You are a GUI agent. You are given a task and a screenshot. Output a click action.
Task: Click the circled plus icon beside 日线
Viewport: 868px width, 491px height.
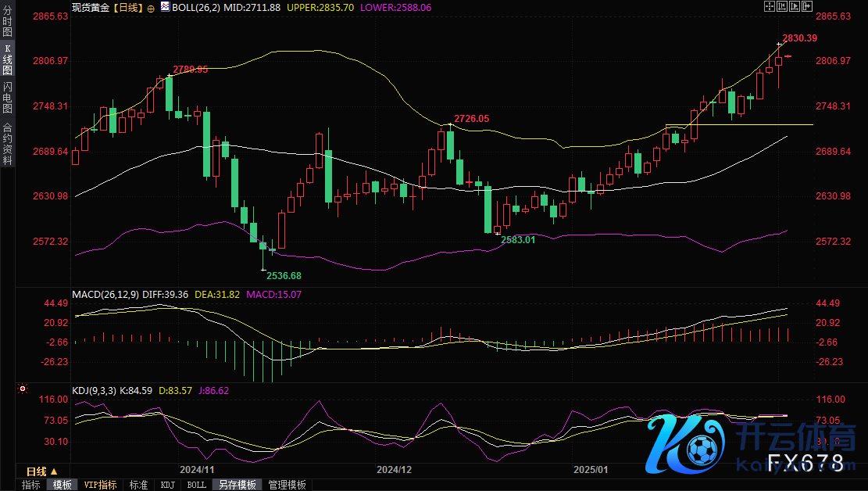point(151,8)
